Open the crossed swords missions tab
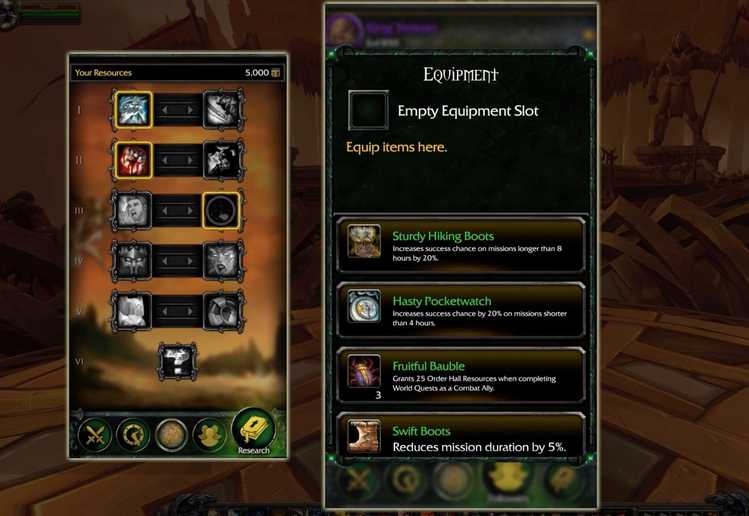The height and width of the screenshot is (516, 749). click(x=95, y=435)
